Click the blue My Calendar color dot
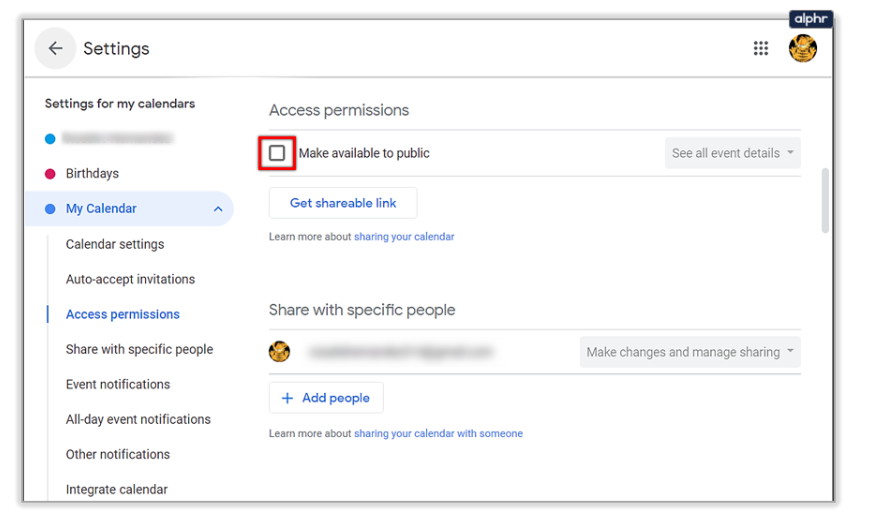 coord(50,209)
